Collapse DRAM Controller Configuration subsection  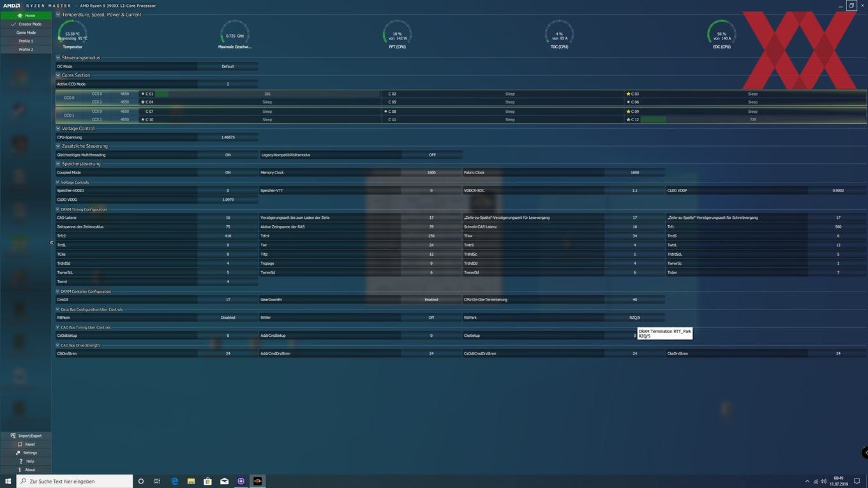tap(58, 292)
